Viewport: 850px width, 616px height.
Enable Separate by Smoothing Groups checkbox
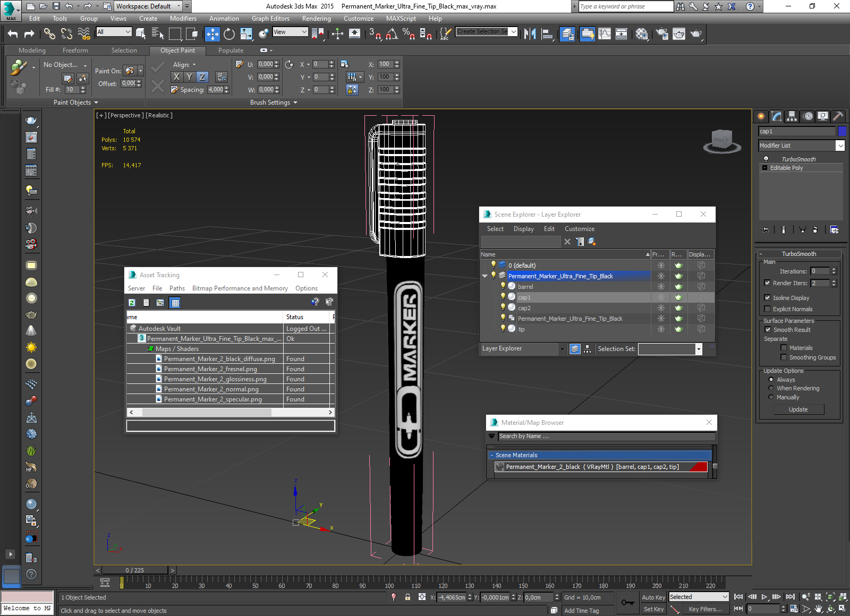[784, 357]
